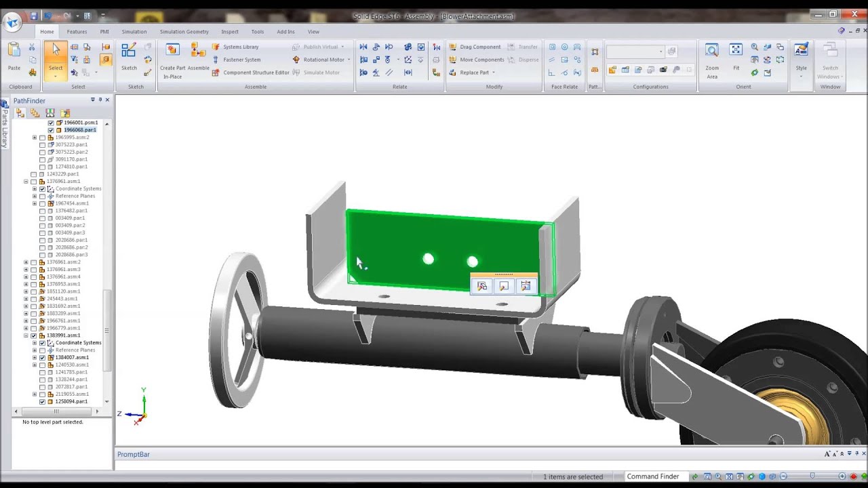Toggle checkbox for 1965995.asm:2
This screenshot has width=868, height=488.
pyautogui.click(x=42, y=138)
